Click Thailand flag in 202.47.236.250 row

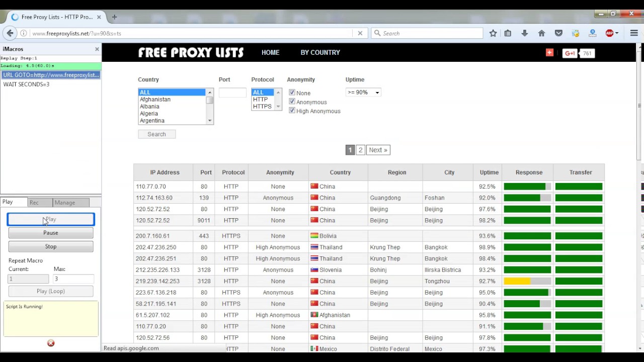pyautogui.click(x=314, y=247)
